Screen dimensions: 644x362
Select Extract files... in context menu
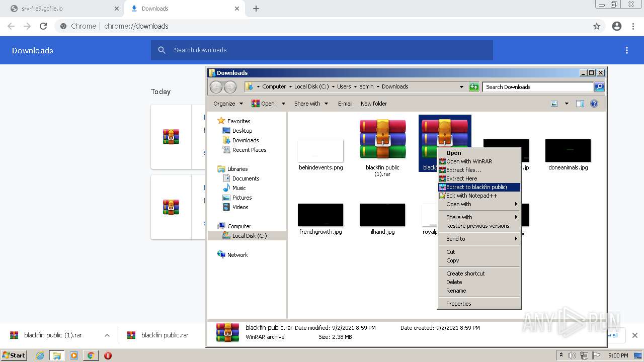point(479,170)
